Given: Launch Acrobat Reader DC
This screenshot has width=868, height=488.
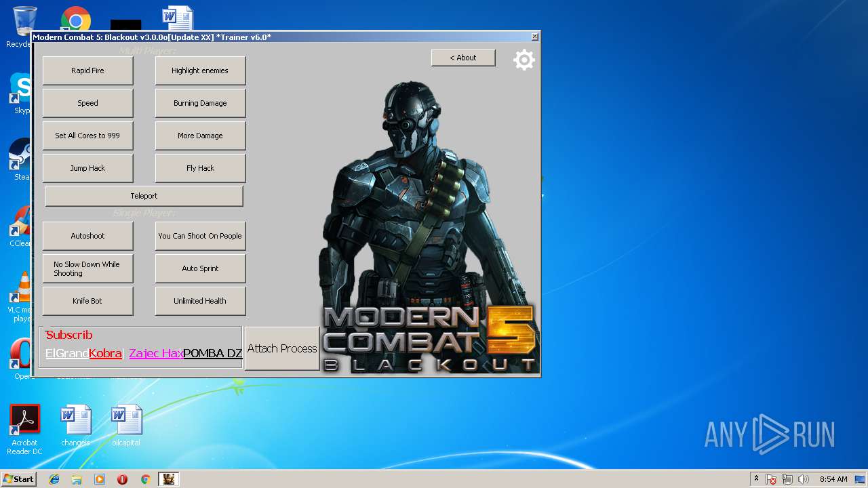Looking at the screenshot, I should [x=24, y=430].
